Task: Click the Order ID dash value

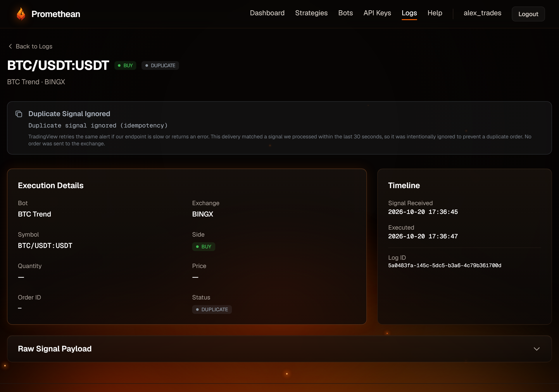Action: click(20, 308)
